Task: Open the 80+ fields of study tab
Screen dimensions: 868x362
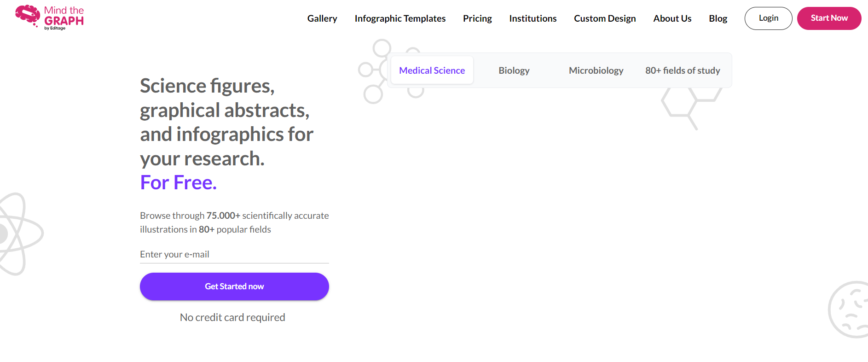Action: point(683,70)
